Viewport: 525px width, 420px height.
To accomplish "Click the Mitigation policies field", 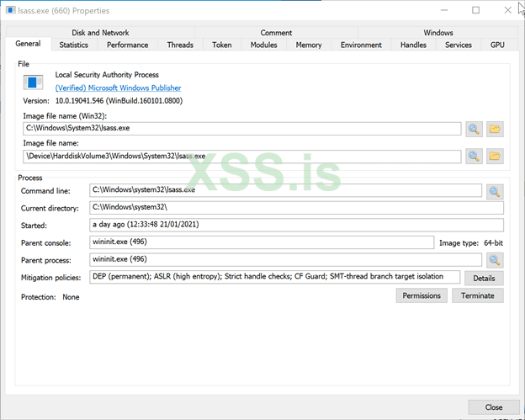I will tap(275, 277).
